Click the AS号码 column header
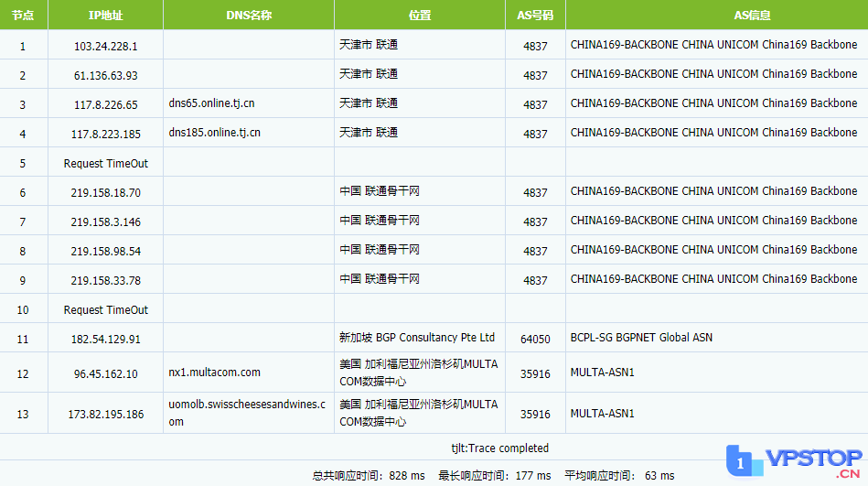The image size is (868, 486). click(535, 15)
